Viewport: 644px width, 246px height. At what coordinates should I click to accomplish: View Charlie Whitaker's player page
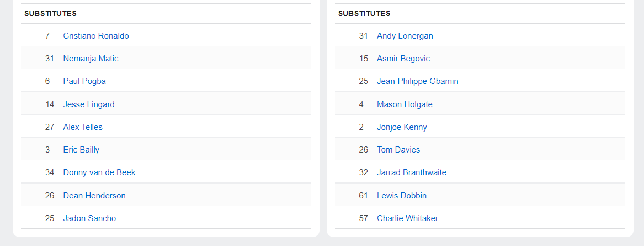[407, 218]
